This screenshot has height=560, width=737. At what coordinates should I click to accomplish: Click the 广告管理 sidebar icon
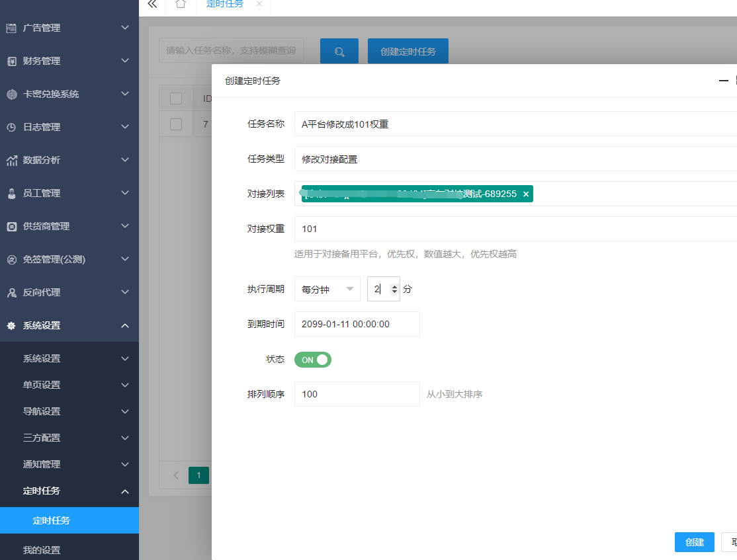coord(11,28)
